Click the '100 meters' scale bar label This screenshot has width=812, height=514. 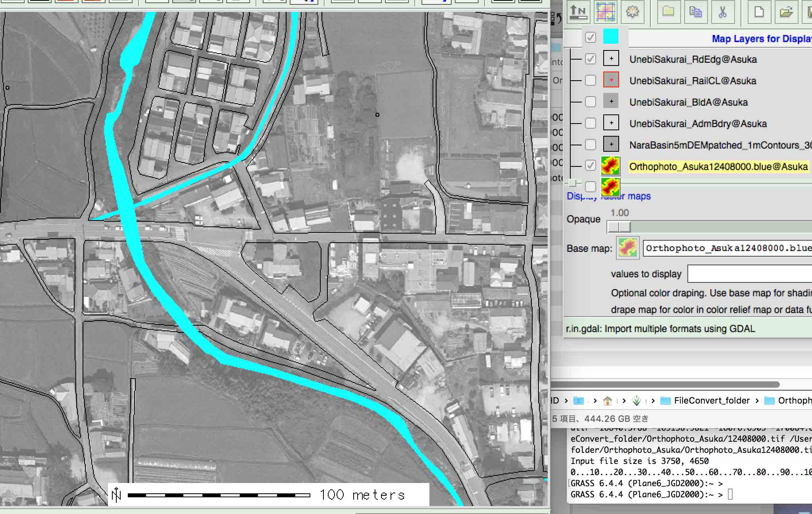coord(362,495)
